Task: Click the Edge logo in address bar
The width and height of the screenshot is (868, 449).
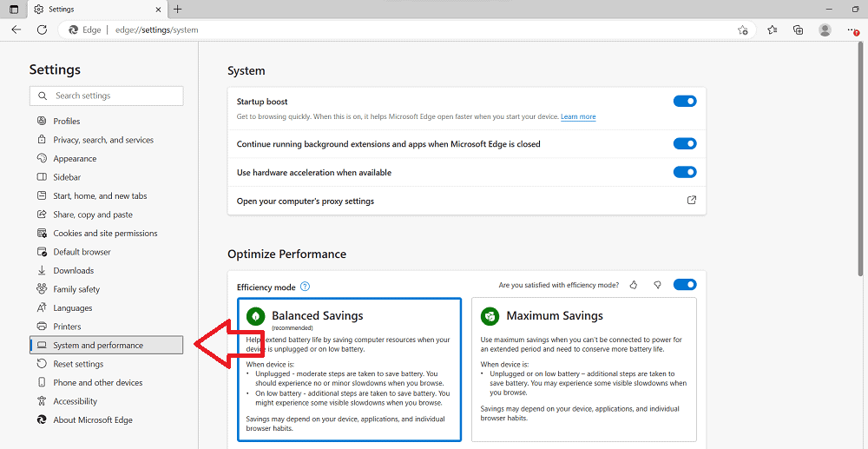Action: pyautogui.click(x=73, y=30)
